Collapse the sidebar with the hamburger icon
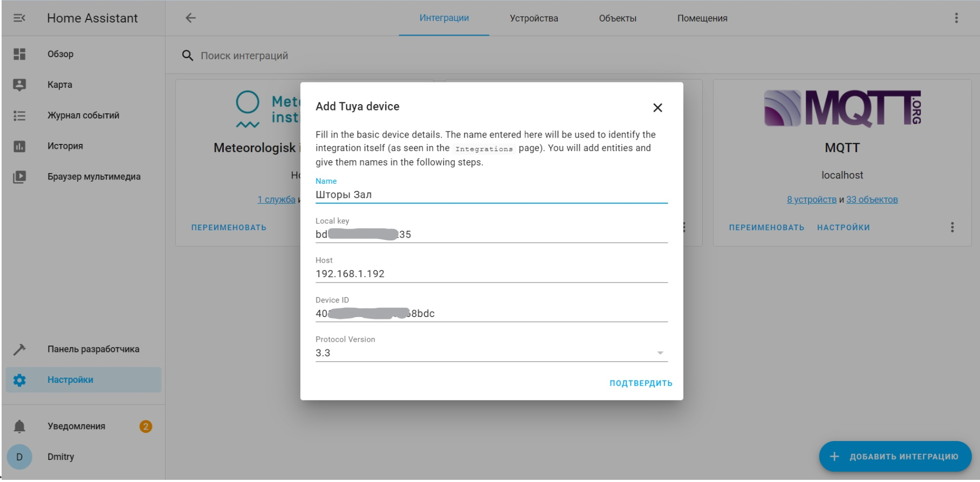This screenshot has width=980, height=482. tap(19, 18)
